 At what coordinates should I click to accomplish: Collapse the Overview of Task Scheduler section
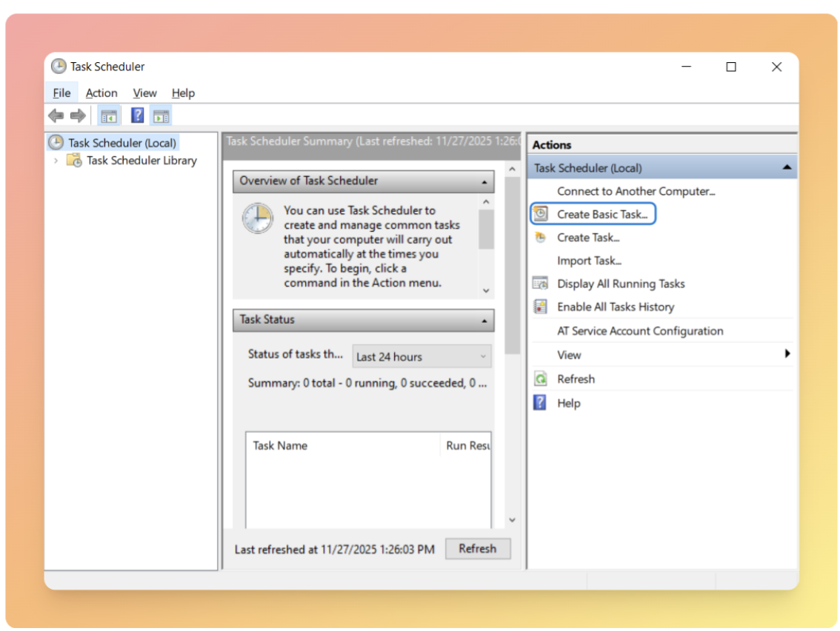click(x=484, y=181)
